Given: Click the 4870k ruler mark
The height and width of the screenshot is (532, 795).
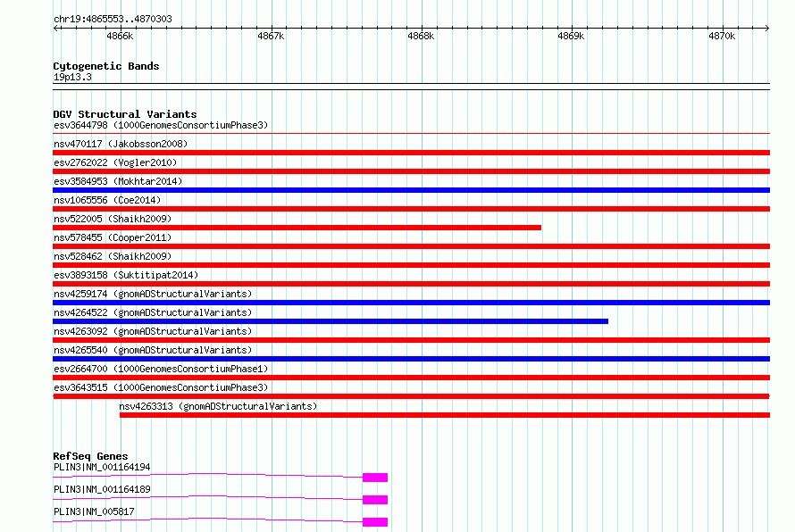Looking at the screenshot, I should [x=722, y=36].
